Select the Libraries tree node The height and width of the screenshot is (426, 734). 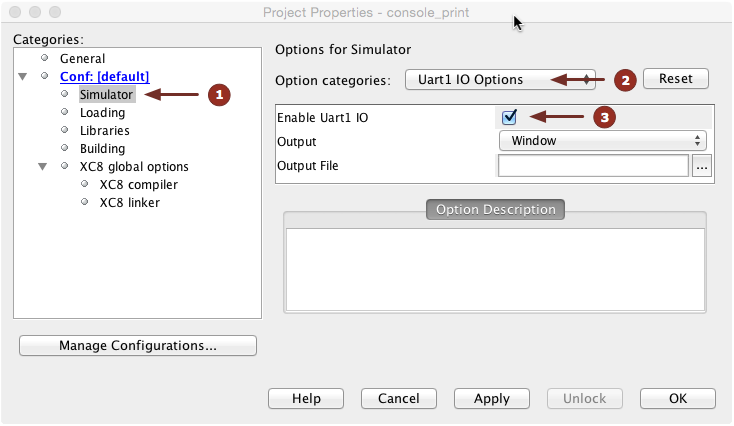pyautogui.click(x=104, y=131)
